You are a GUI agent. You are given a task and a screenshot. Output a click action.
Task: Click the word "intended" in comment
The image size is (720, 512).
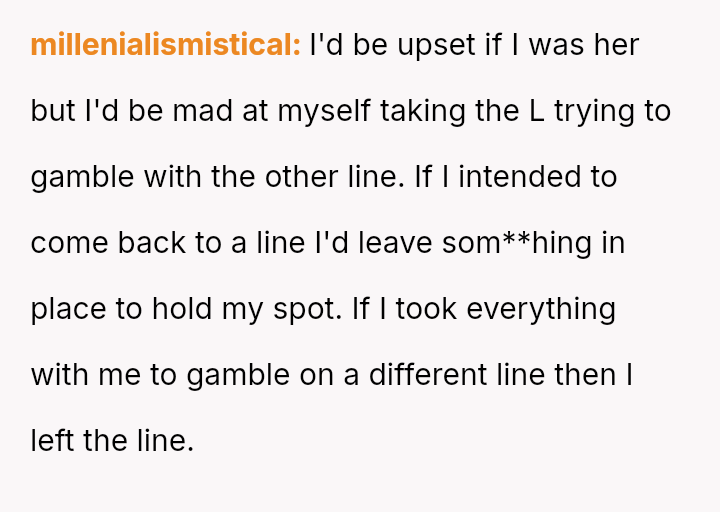(x=519, y=177)
